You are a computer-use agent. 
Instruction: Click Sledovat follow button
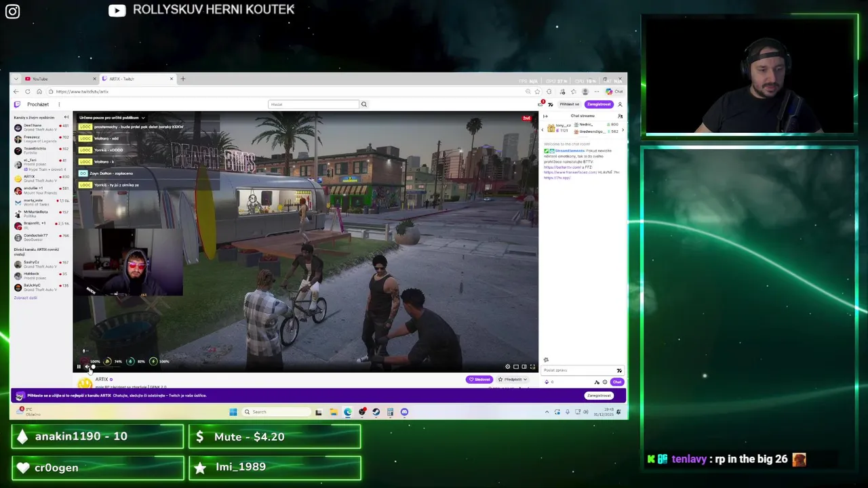(x=479, y=380)
